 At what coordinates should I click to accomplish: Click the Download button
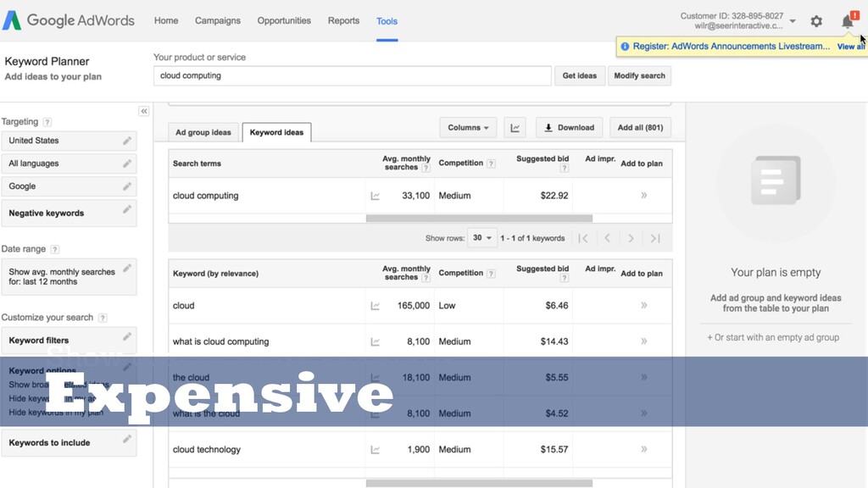(x=569, y=128)
